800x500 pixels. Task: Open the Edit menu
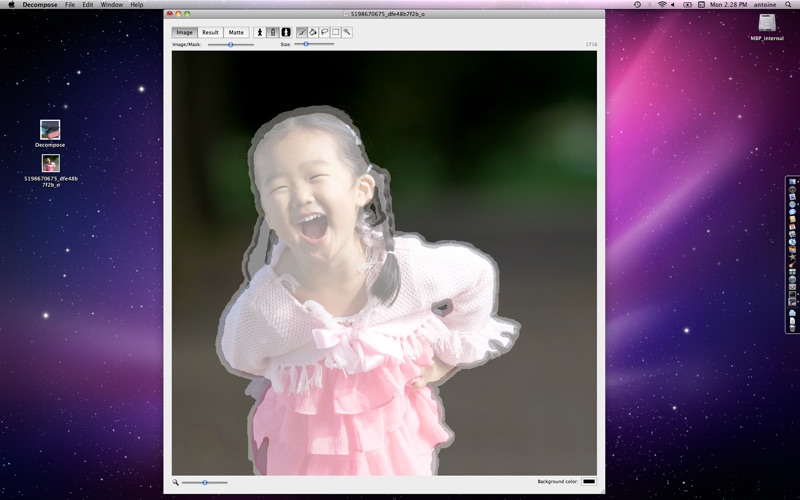88,5
